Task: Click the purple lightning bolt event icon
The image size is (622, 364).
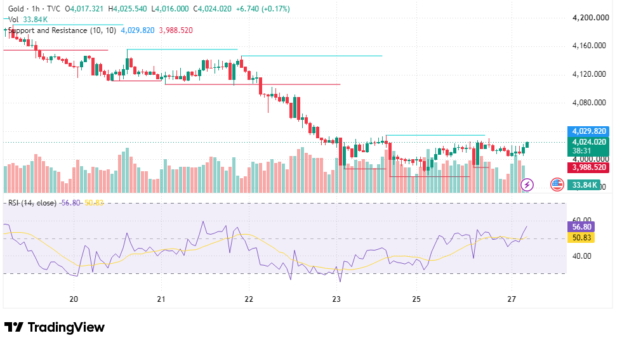Action: point(527,185)
